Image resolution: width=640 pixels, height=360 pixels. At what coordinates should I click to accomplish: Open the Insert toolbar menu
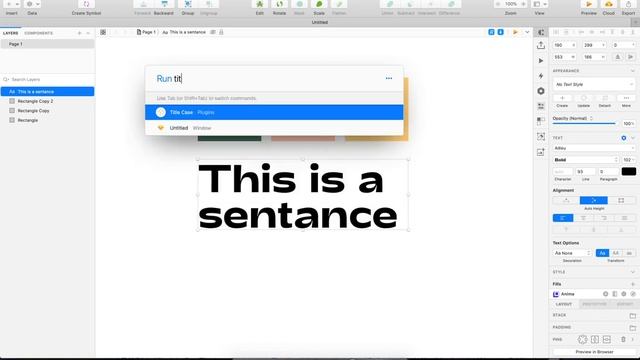tap(11, 4)
